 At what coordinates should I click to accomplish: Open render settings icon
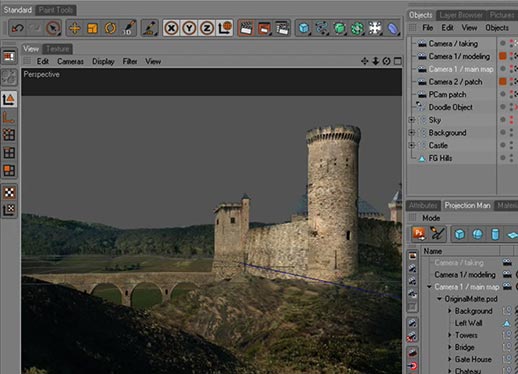282,28
